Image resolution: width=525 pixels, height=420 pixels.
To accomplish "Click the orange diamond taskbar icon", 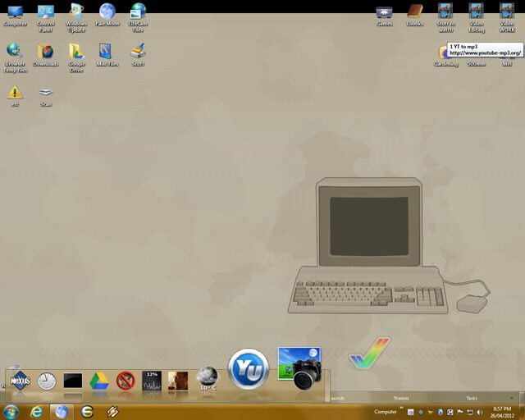I will tap(112, 412).
